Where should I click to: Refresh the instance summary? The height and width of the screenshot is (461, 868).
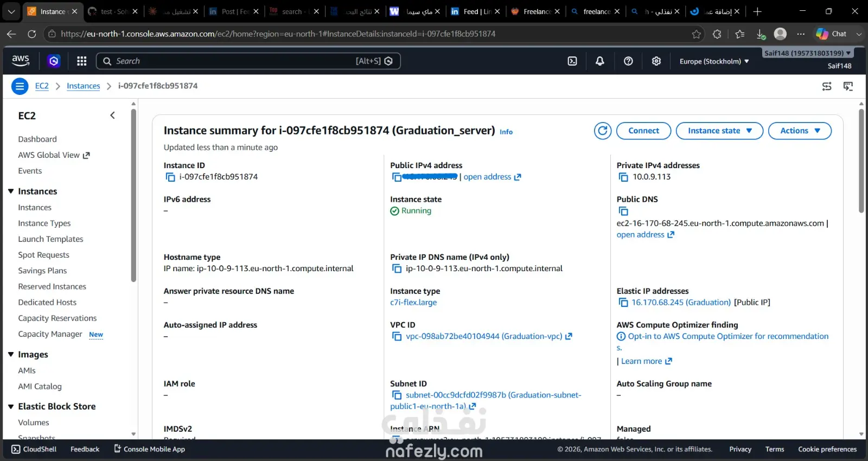(x=603, y=131)
